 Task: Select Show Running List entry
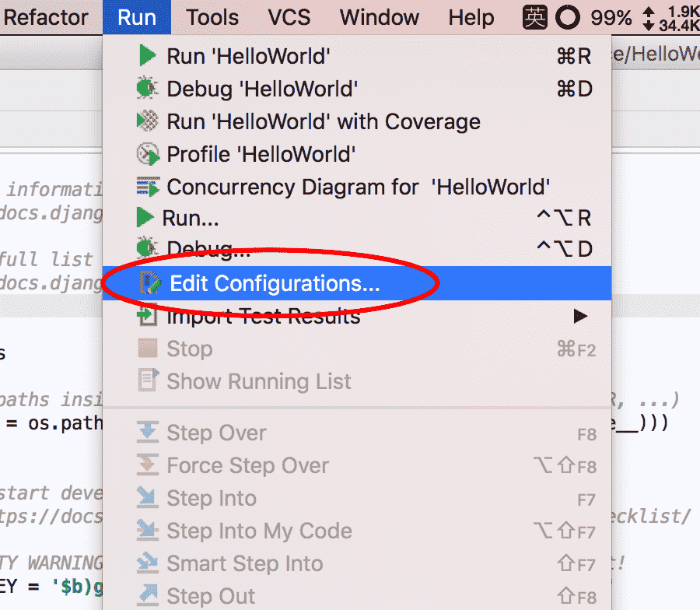[357, 381]
